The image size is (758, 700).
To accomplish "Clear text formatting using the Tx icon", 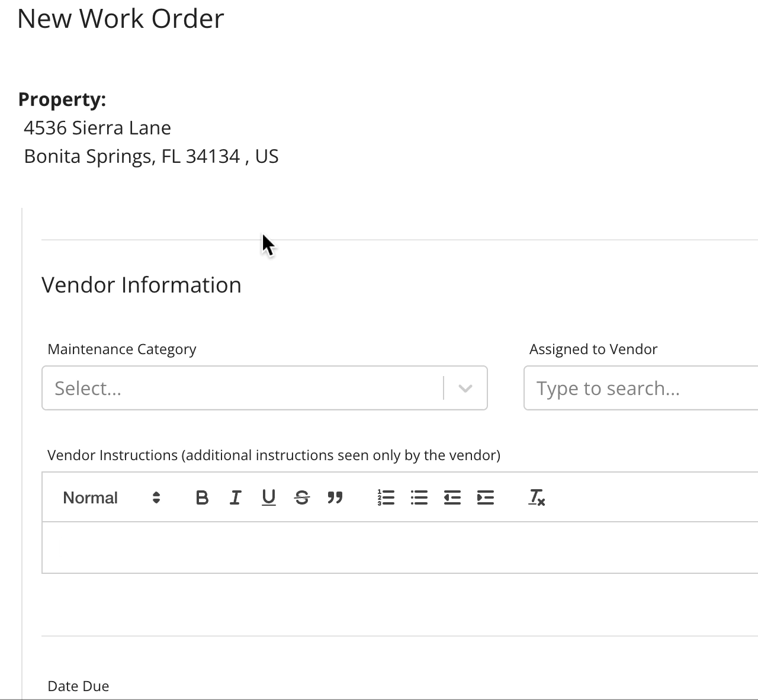I will coord(536,497).
